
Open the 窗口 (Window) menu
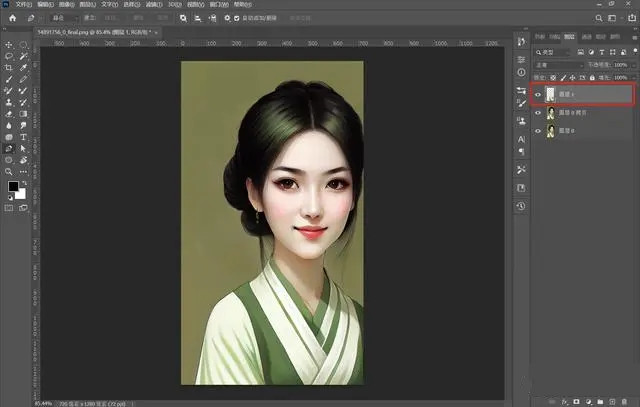[x=219, y=4]
